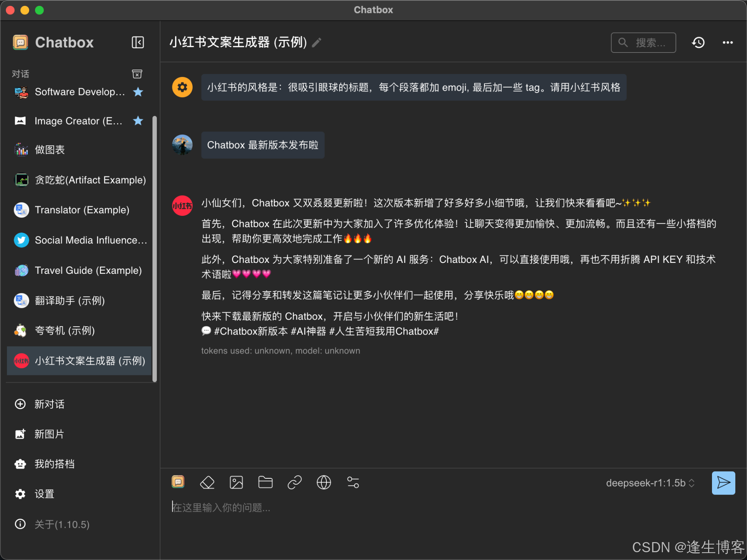Open conversation history clock icon

point(698,42)
